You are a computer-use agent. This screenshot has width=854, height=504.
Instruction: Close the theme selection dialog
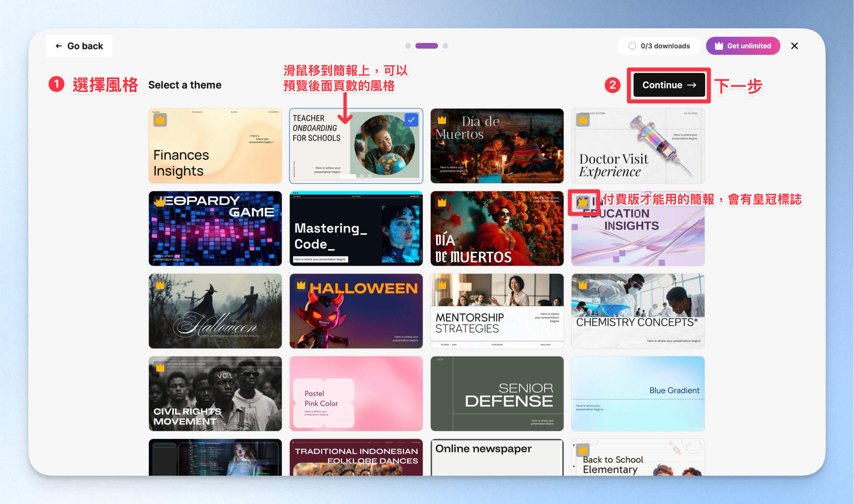click(x=794, y=46)
